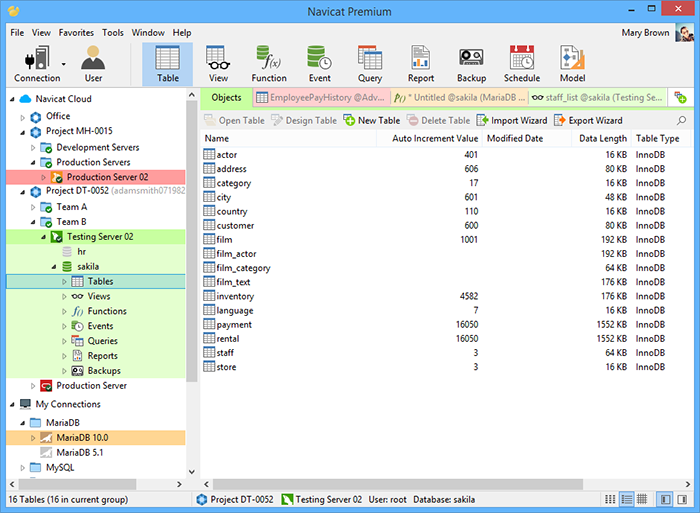Open the Function toolbar icon

[269, 64]
